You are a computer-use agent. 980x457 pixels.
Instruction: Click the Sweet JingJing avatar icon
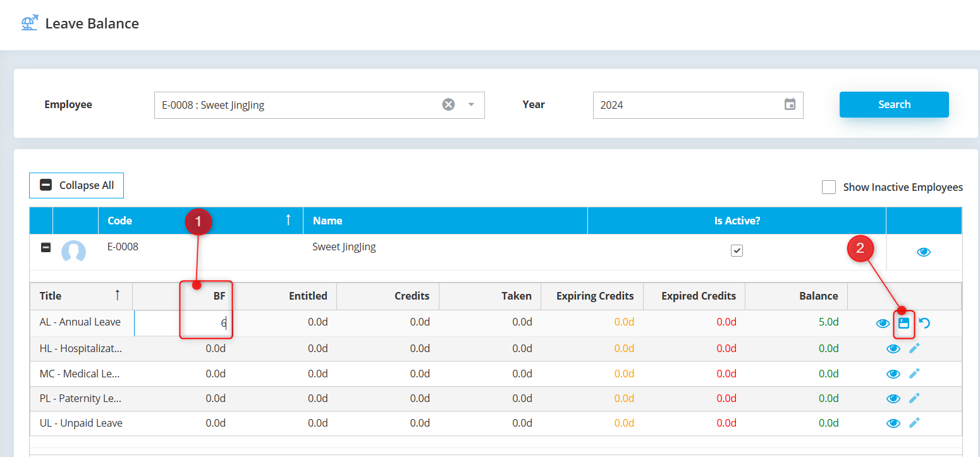tap(73, 252)
